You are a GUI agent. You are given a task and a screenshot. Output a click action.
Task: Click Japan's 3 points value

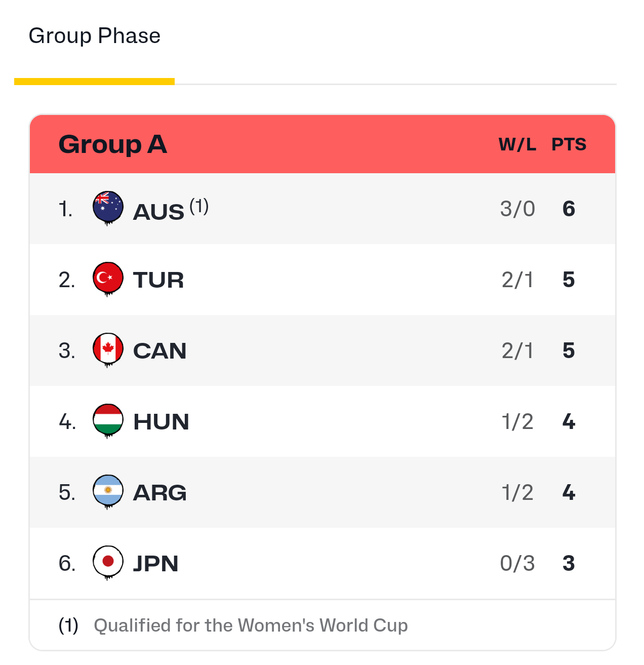click(569, 563)
